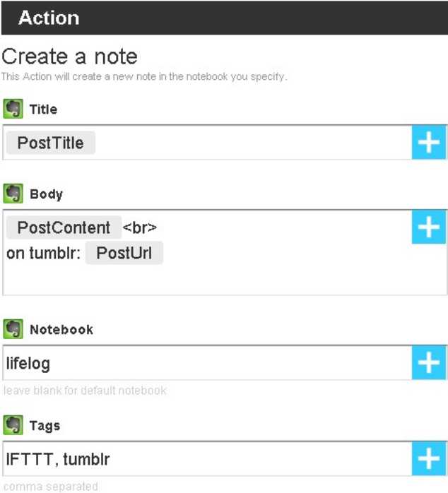
Task: Add an ingredient to the Title field
Action: [x=429, y=143]
